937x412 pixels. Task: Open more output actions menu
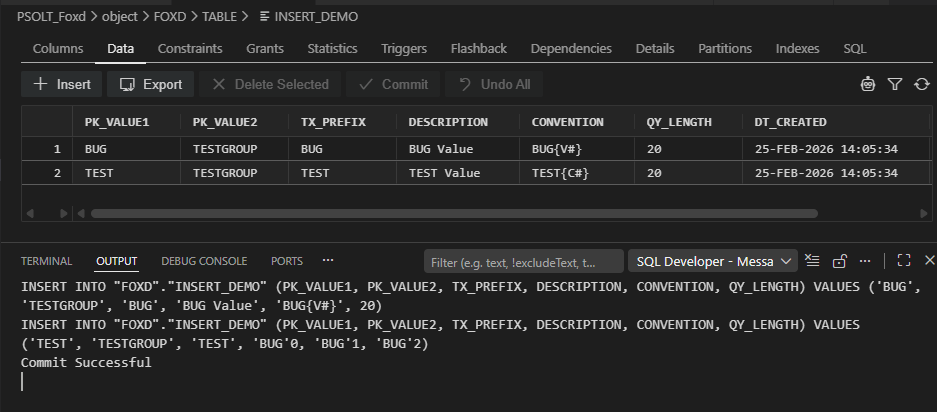866,261
